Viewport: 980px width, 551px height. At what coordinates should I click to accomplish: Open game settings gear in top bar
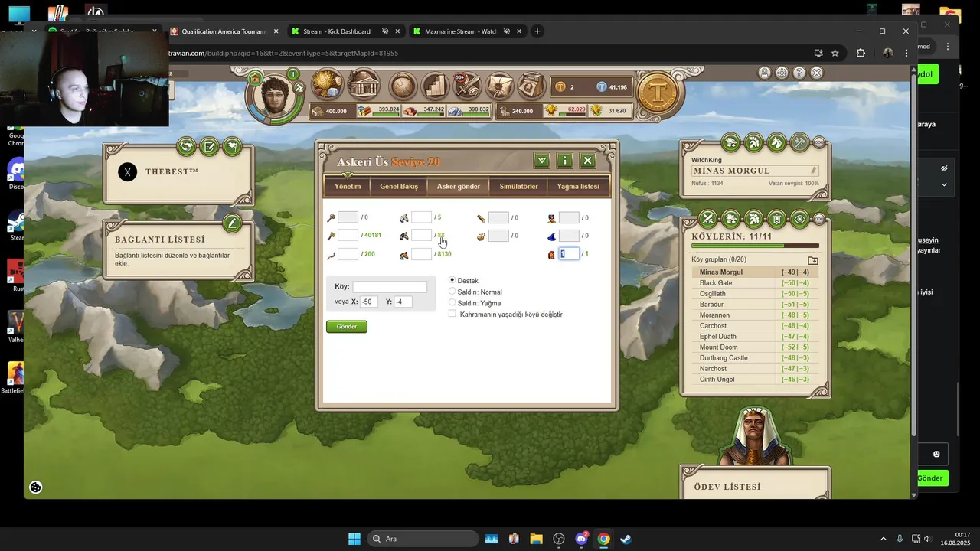(x=782, y=73)
